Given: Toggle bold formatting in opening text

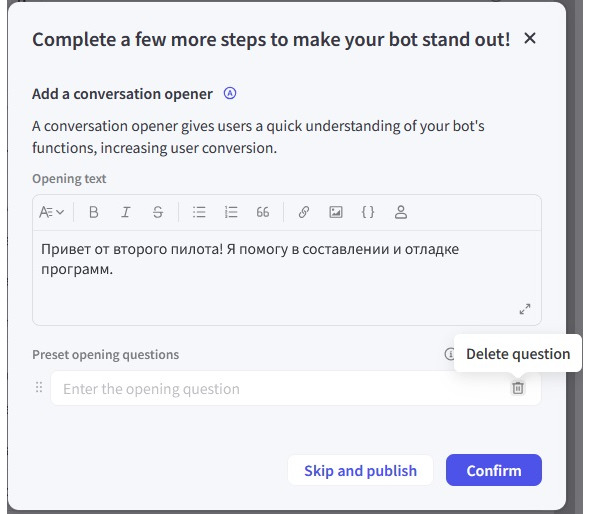Looking at the screenshot, I should (93, 212).
